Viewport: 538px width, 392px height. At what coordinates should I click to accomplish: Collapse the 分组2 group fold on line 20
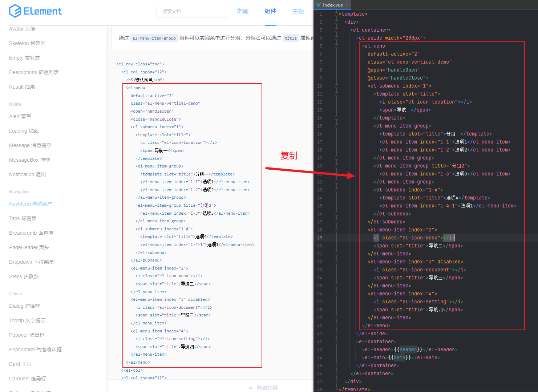click(x=336, y=166)
